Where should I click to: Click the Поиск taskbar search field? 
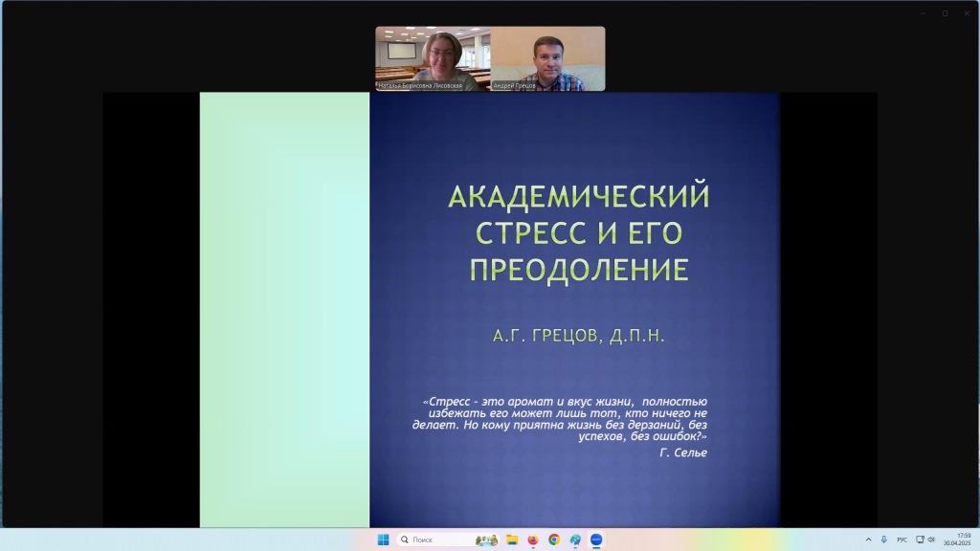click(x=448, y=540)
